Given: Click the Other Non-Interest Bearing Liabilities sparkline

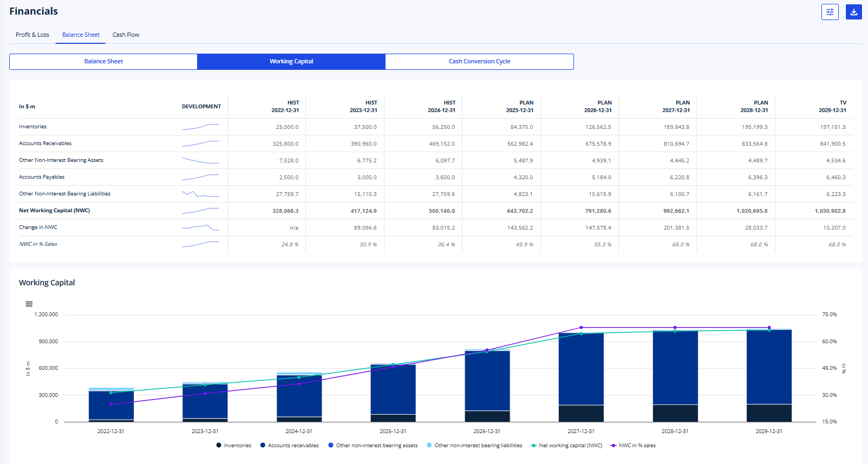Looking at the screenshot, I should coord(200,194).
